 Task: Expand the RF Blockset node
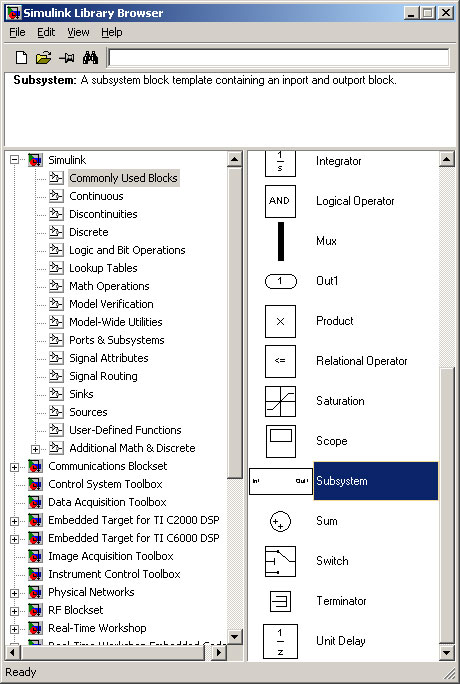(x=14, y=611)
